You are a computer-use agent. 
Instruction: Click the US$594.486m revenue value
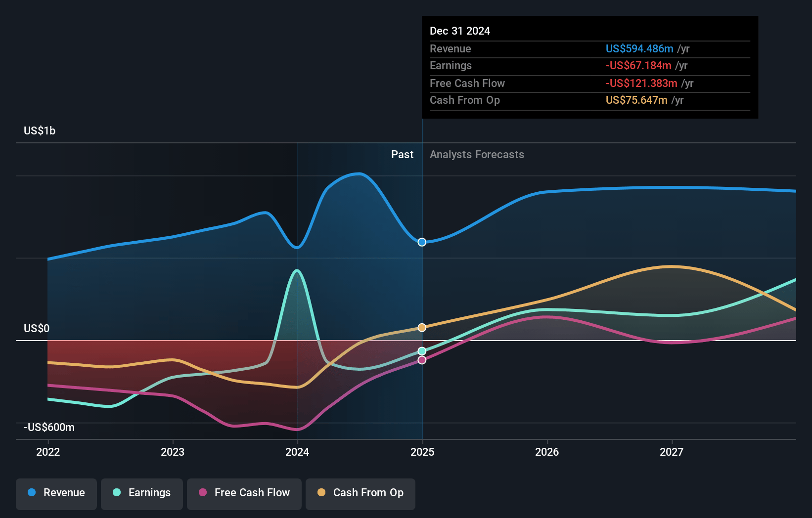point(639,48)
